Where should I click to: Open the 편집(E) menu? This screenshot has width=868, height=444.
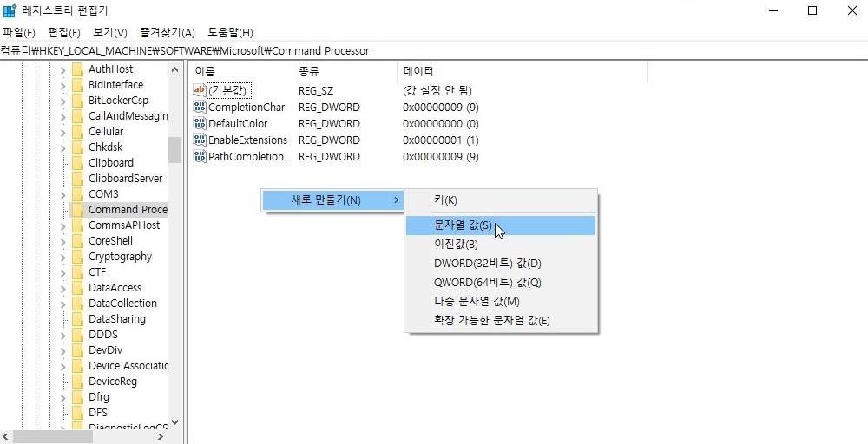64,33
